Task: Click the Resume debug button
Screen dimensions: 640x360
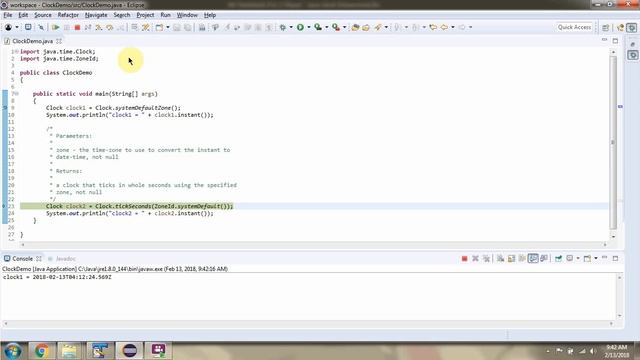Action: (56, 27)
